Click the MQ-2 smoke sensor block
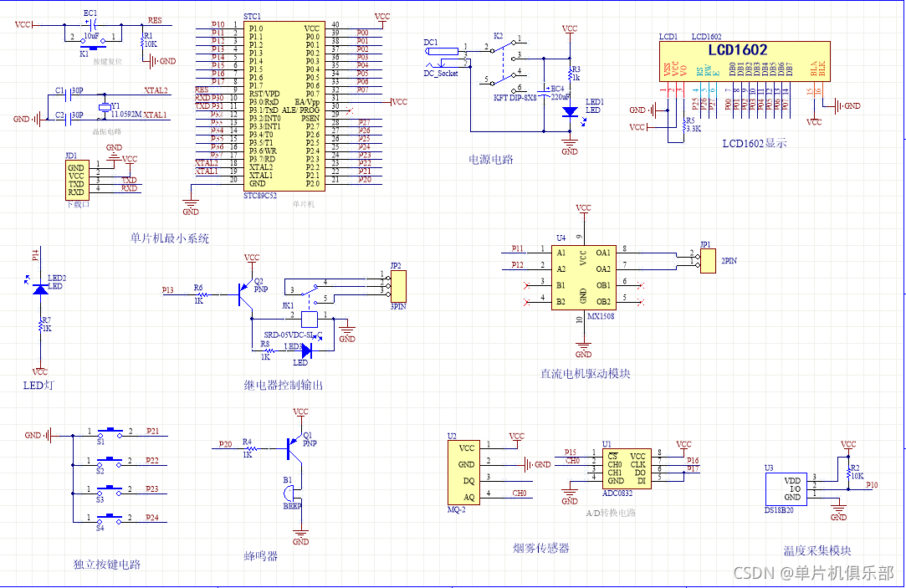 pos(464,473)
